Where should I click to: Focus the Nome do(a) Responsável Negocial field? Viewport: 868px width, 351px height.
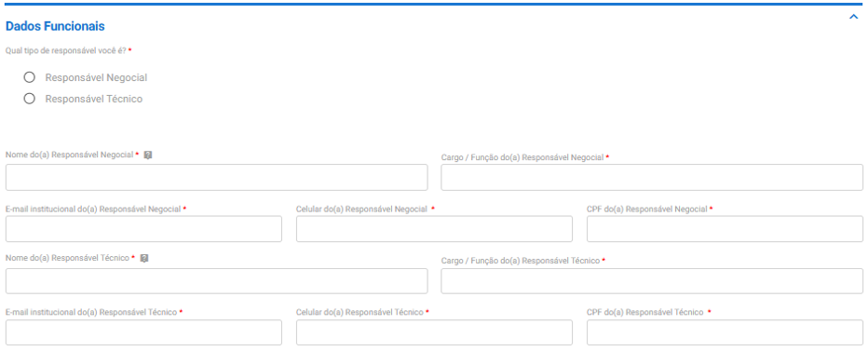click(x=216, y=177)
